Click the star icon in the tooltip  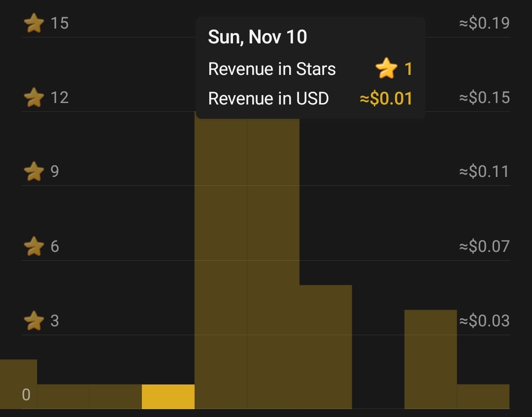point(386,69)
